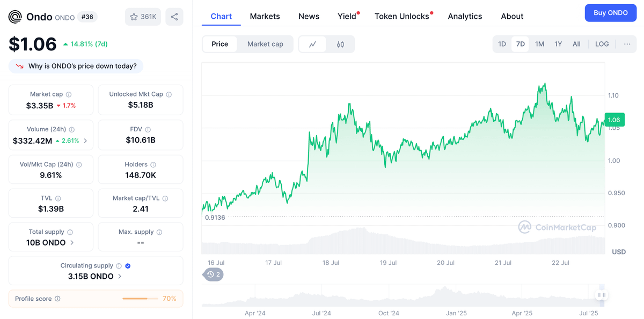
Task: Click the events history badge showing 2
Action: (214, 275)
